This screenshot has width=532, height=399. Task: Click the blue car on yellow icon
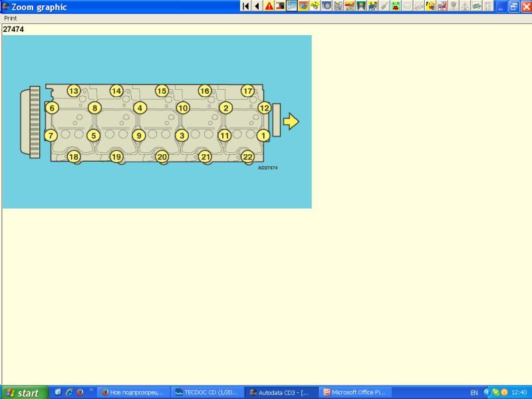[x=372, y=6]
